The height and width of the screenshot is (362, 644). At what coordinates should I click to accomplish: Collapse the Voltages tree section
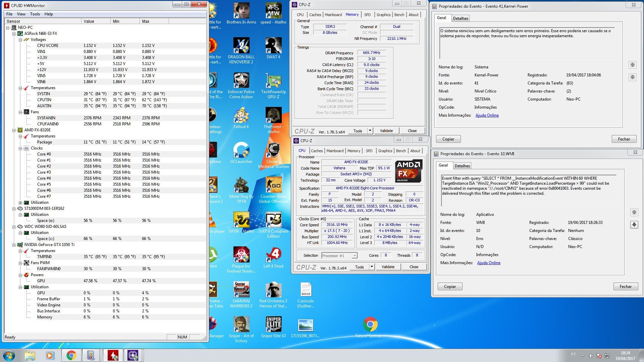coord(20,40)
